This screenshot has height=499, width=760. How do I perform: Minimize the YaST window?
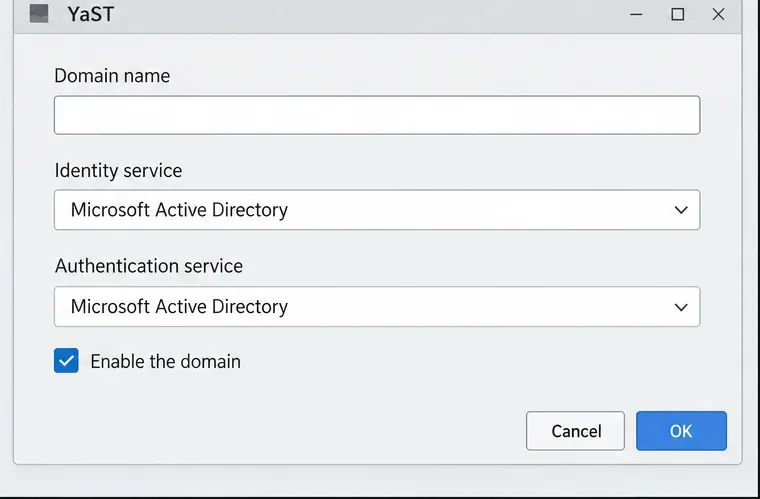click(636, 15)
